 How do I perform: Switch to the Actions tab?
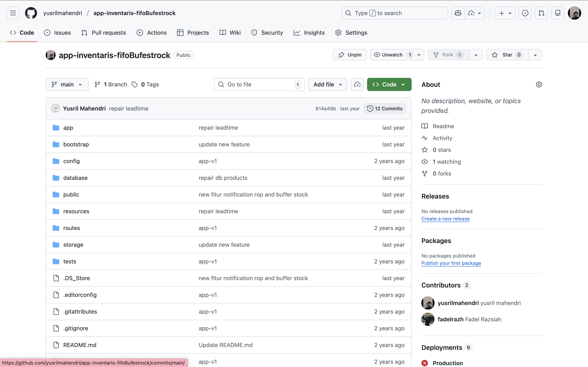[152, 33]
